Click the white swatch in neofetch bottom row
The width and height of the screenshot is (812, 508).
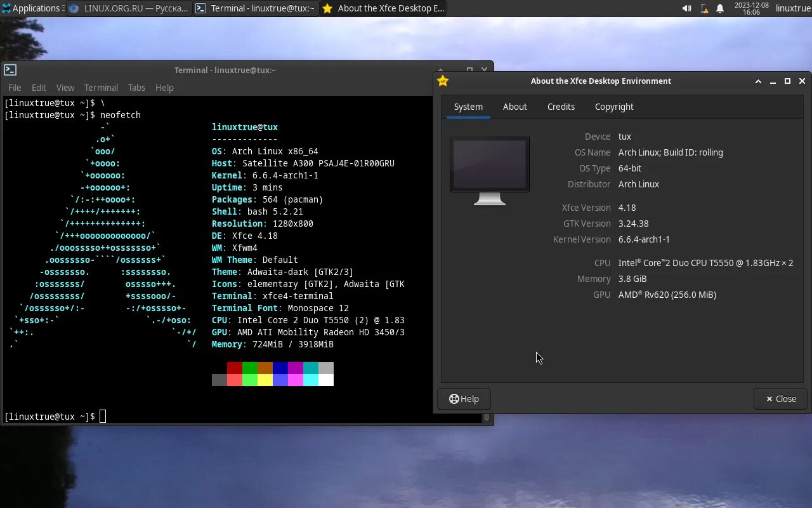pyautogui.click(x=326, y=380)
